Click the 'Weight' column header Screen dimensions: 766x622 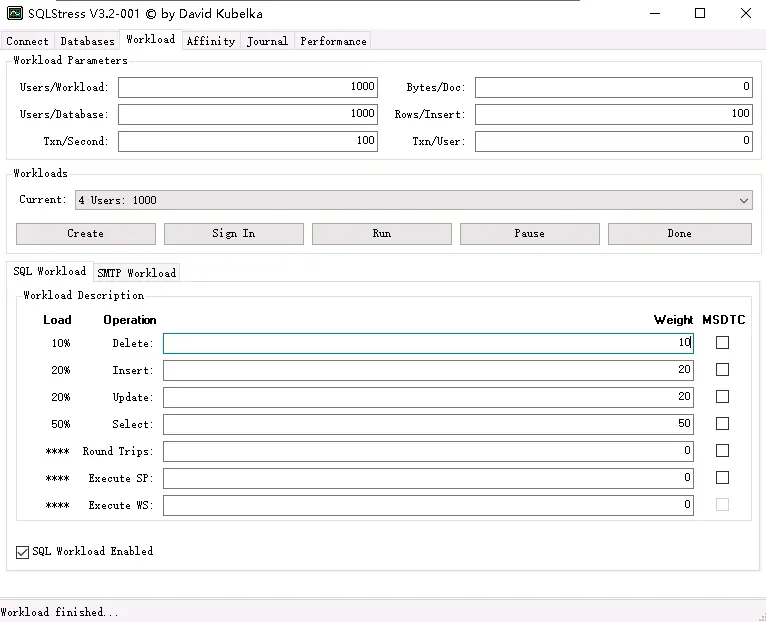[673, 320]
